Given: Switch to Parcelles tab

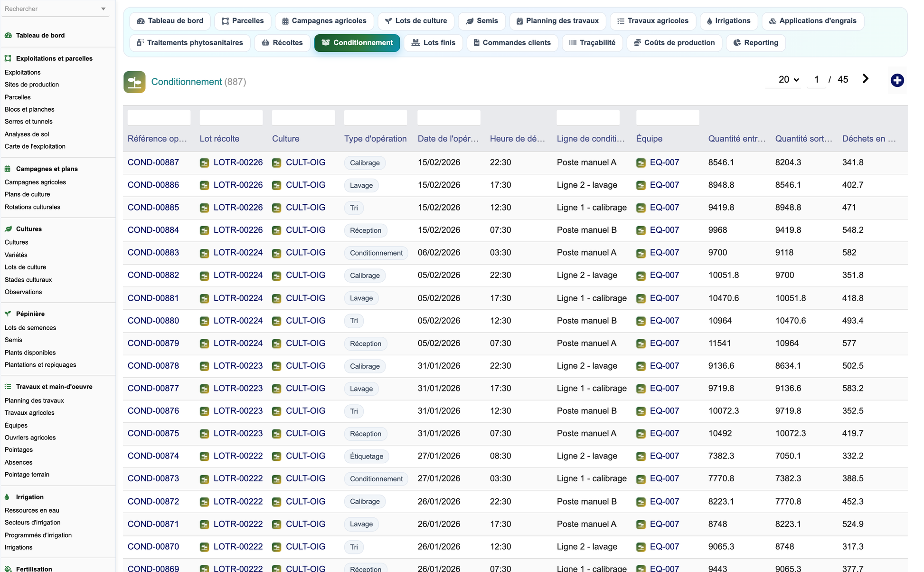Looking at the screenshot, I should pos(243,21).
